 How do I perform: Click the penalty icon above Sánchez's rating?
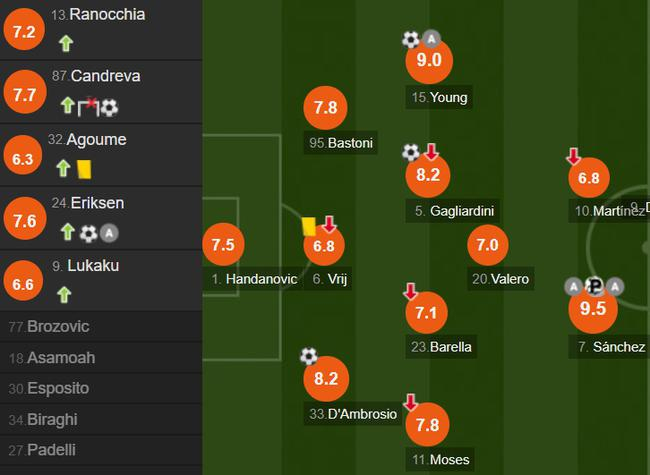pyautogui.click(x=594, y=286)
